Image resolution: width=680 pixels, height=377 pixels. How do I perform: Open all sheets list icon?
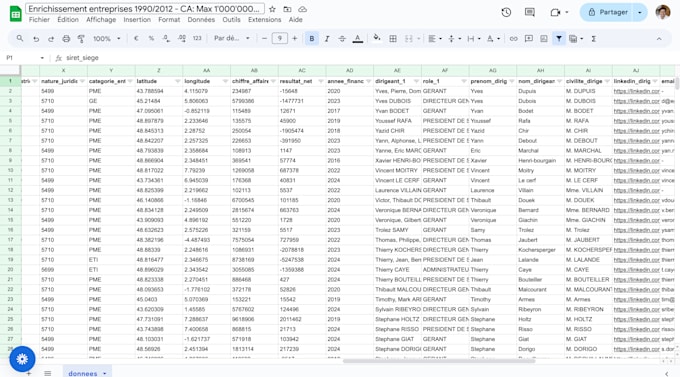click(x=48, y=373)
